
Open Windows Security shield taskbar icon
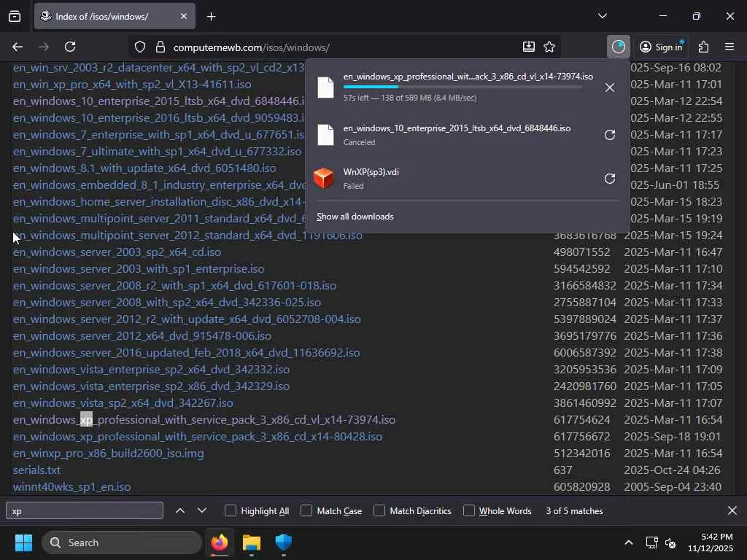pyautogui.click(x=284, y=542)
